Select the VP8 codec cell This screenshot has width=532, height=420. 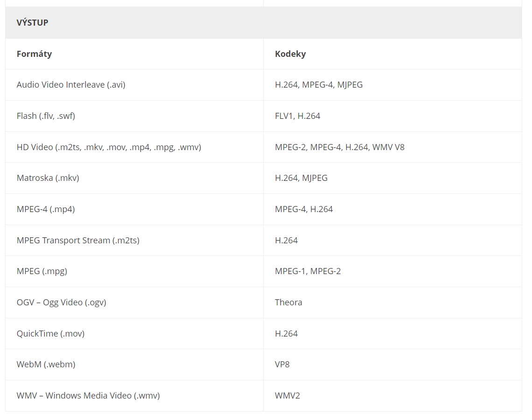(x=392, y=365)
